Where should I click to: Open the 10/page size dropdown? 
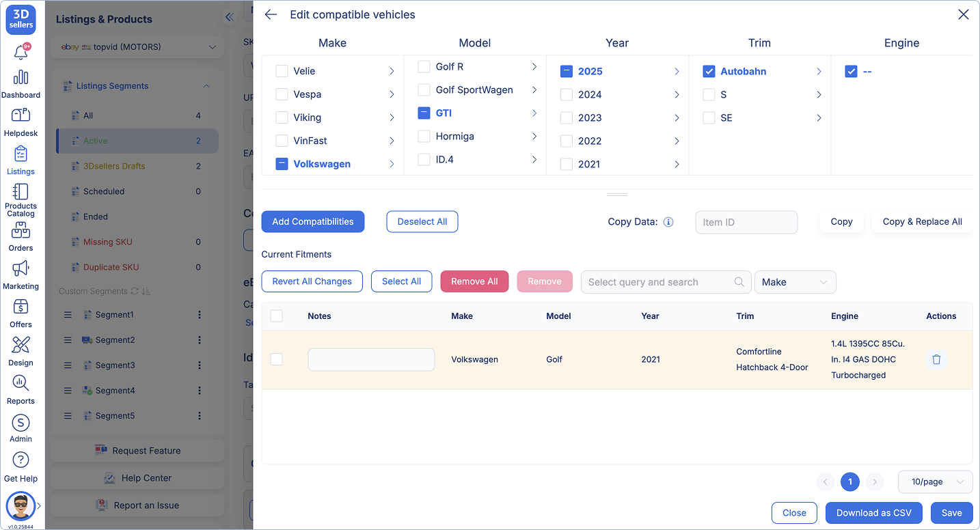935,482
